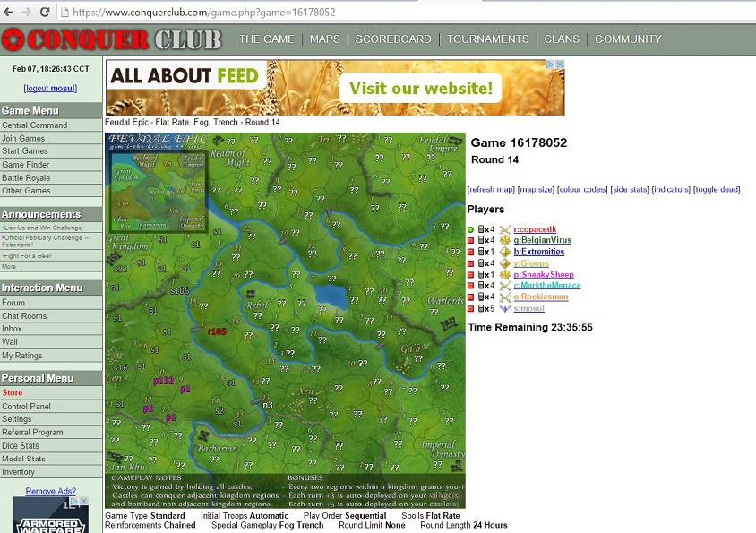Click green status dot beside copacetik
Image resolution: width=756 pixels, height=533 pixels.
(x=471, y=229)
